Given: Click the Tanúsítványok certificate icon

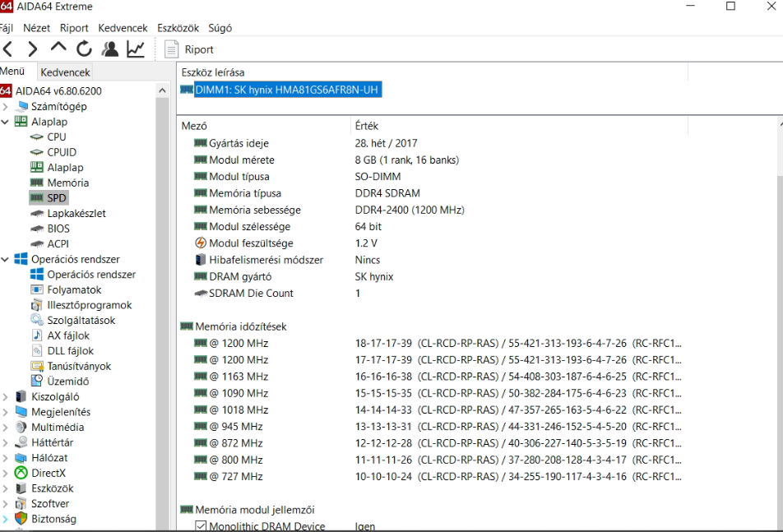Looking at the screenshot, I should click(x=36, y=366).
